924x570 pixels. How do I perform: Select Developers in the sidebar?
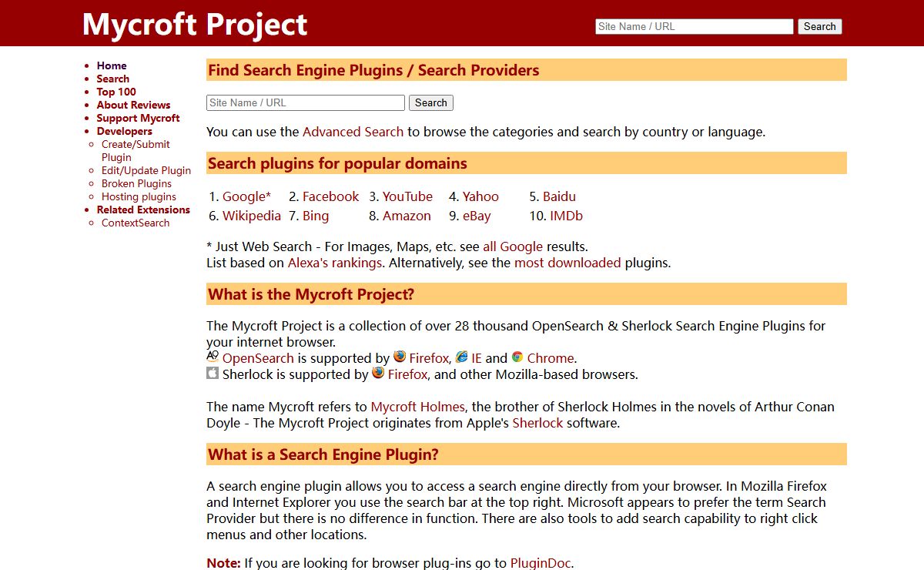[x=125, y=131]
